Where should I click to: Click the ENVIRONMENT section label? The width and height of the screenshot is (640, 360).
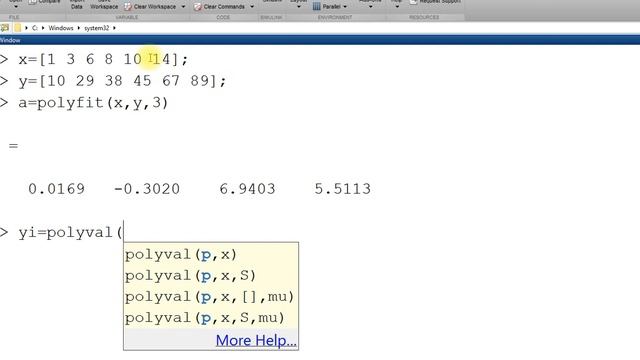coord(335,17)
